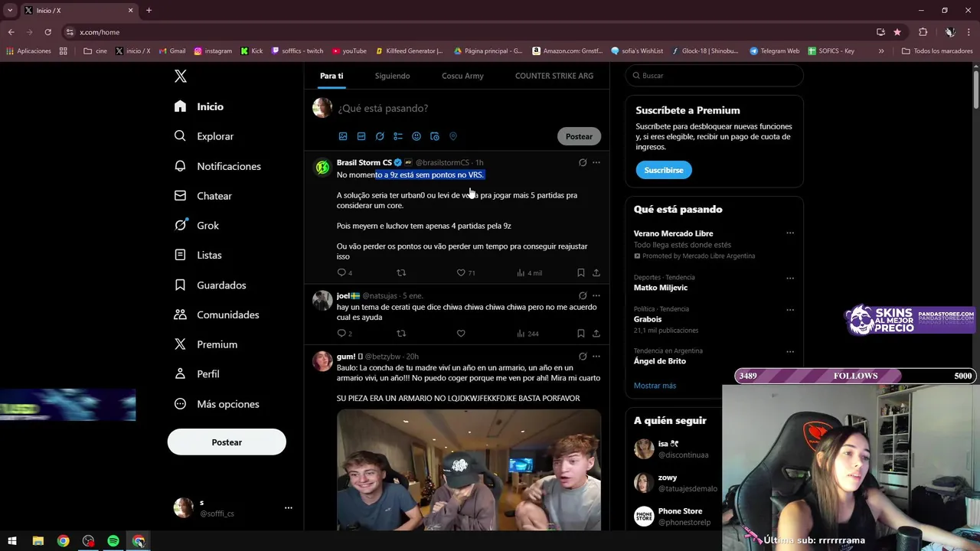
Task: Click the X logo in the sidebar
Action: (181, 76)
